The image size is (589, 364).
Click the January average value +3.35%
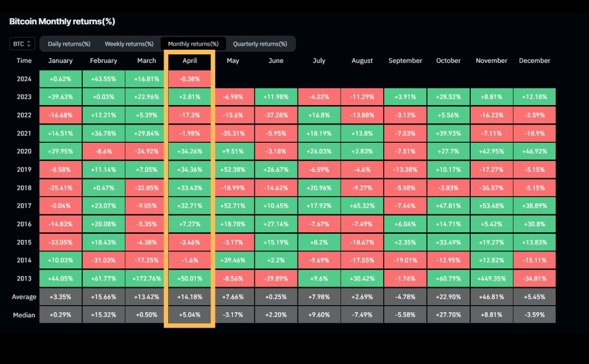[60, 297]
